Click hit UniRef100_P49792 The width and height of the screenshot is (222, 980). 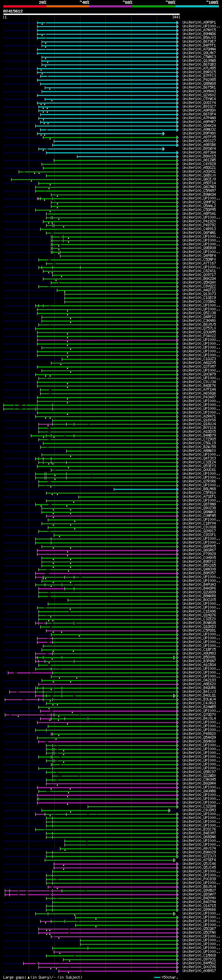pos(199,225)
